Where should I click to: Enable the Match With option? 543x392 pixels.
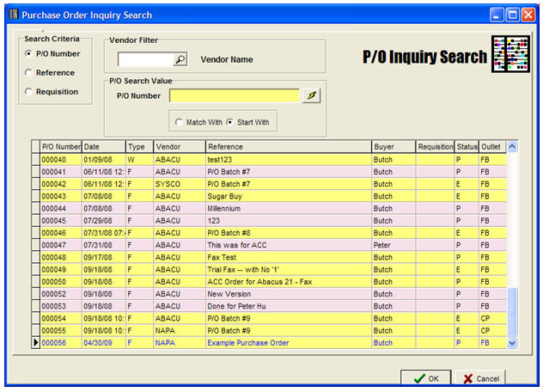pyautogui.click(x=179, y=122)
